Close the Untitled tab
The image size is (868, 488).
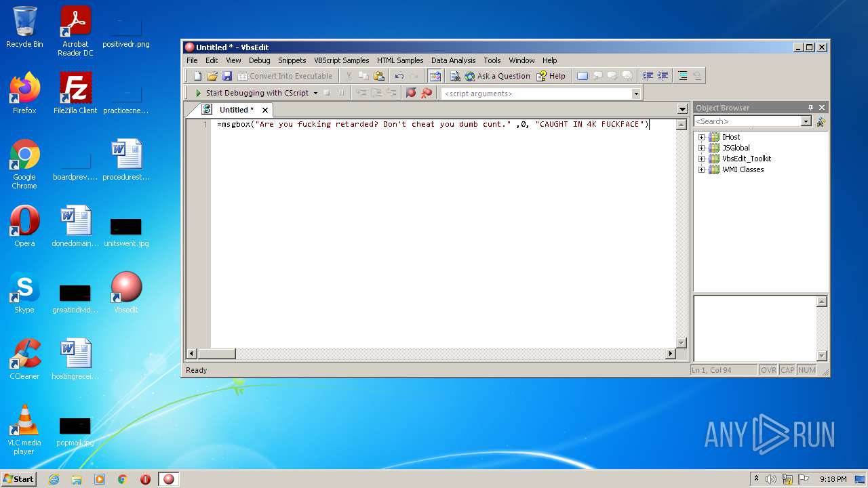(265, 110)
